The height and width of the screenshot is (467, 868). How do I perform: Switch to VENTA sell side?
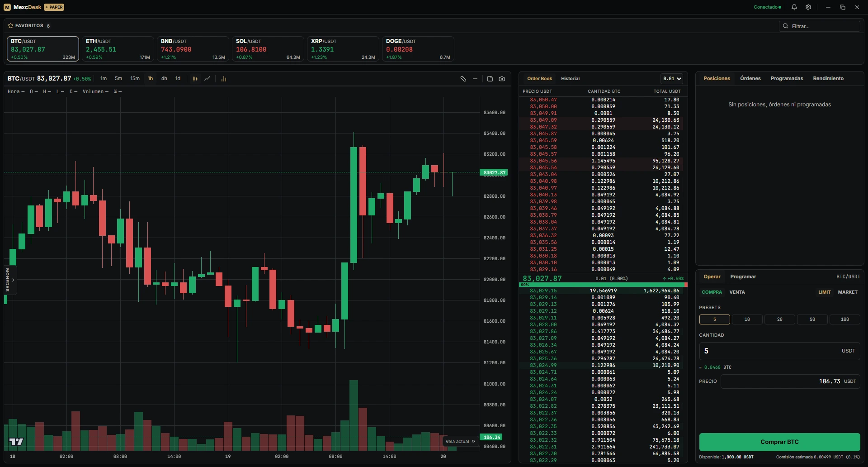point(737,292)
